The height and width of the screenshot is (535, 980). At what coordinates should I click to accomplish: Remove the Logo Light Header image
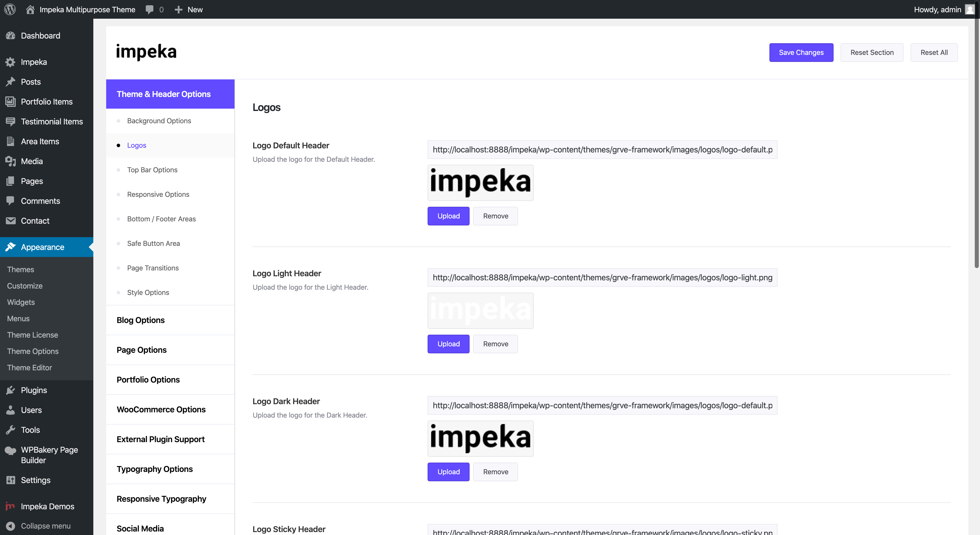495,344
